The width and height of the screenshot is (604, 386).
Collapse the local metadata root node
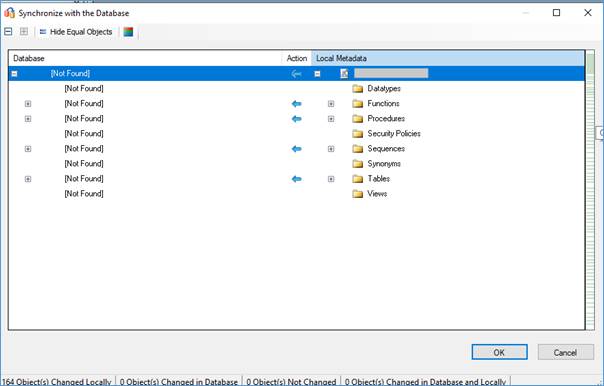pyautogui.click(x=317, y=74)
